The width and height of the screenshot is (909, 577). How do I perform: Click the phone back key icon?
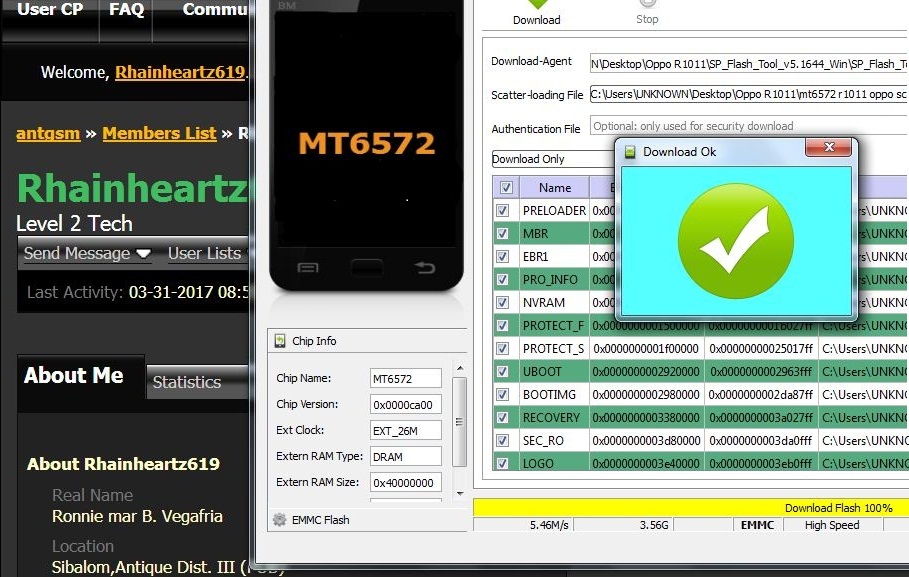(424, 267)
